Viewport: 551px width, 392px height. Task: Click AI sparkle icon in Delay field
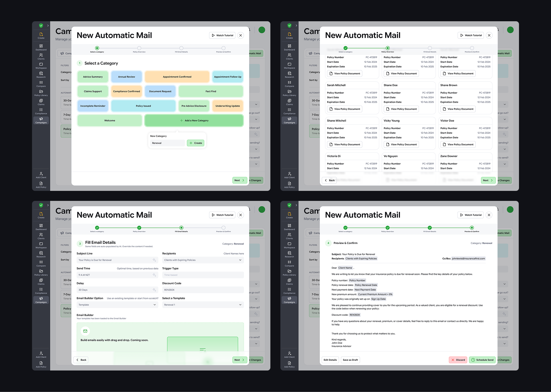click(x=154, y=290)
